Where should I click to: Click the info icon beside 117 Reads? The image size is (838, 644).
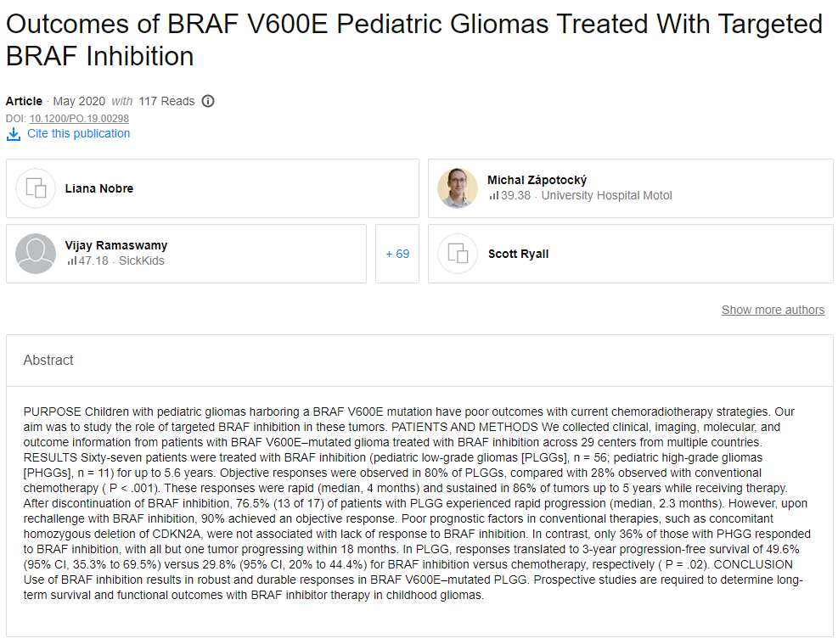click(208, 101)
